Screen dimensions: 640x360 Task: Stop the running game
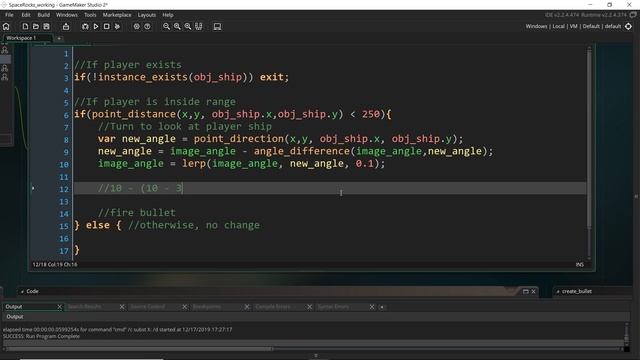(107, 27)
